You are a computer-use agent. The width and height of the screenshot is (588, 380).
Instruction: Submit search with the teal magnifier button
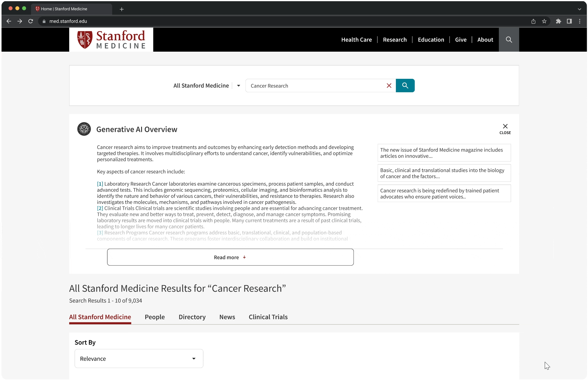pyautogui.click(x=405, y=86)
